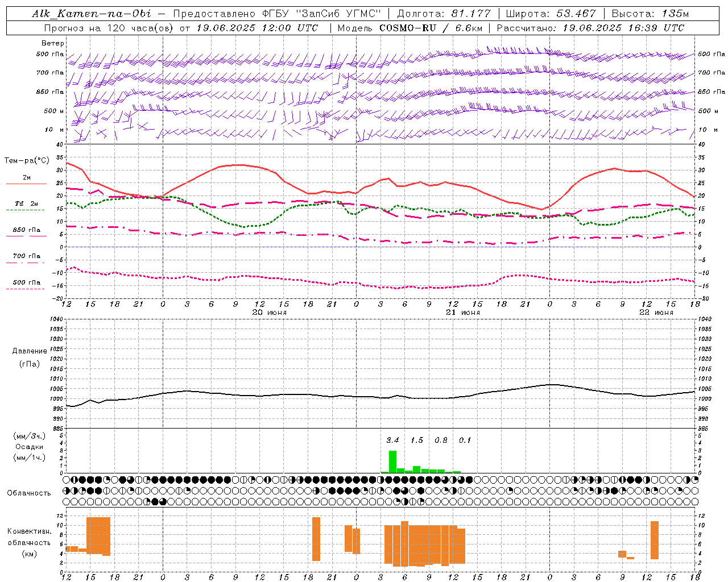Screen dimensions: 728x582
Task: Click the 0.8 precipitation total value
Action: tap(441, 440)
